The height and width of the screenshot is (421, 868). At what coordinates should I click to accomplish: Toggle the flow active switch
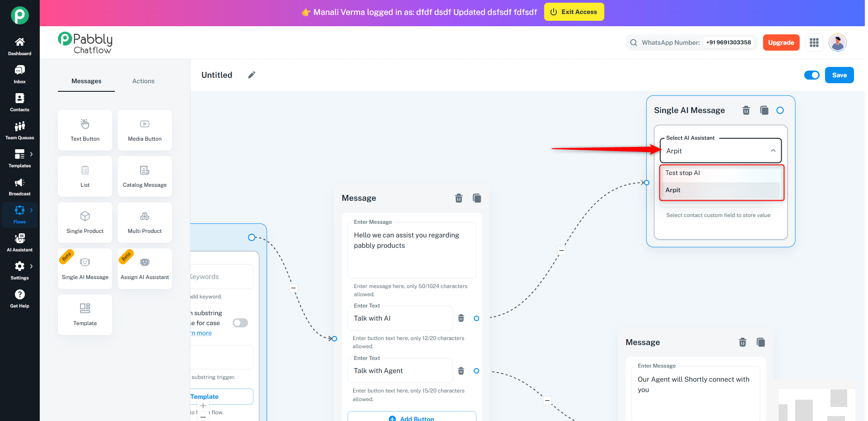811,75
